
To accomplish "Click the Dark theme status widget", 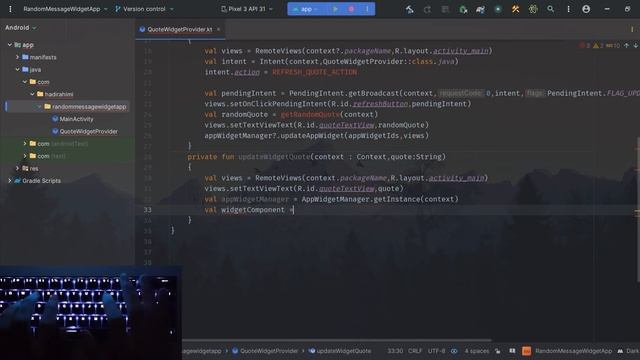I will 629,351.
